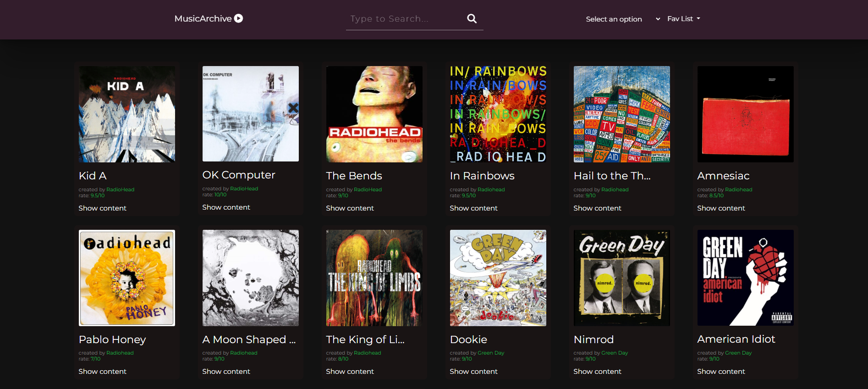Image resolution: width=868 pixels, height=389 pixels.
Task: Open the In Rainbows album cover
Action: click(498, 114)
